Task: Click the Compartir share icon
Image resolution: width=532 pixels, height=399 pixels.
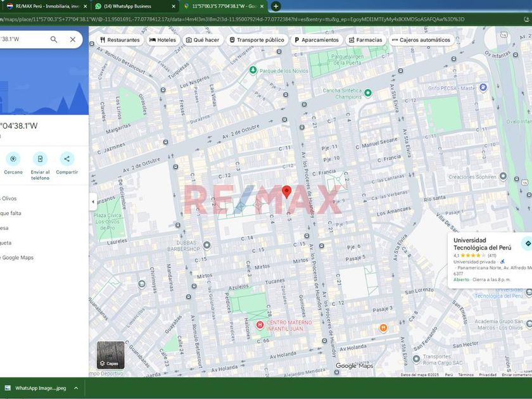Action: point(67,159)
